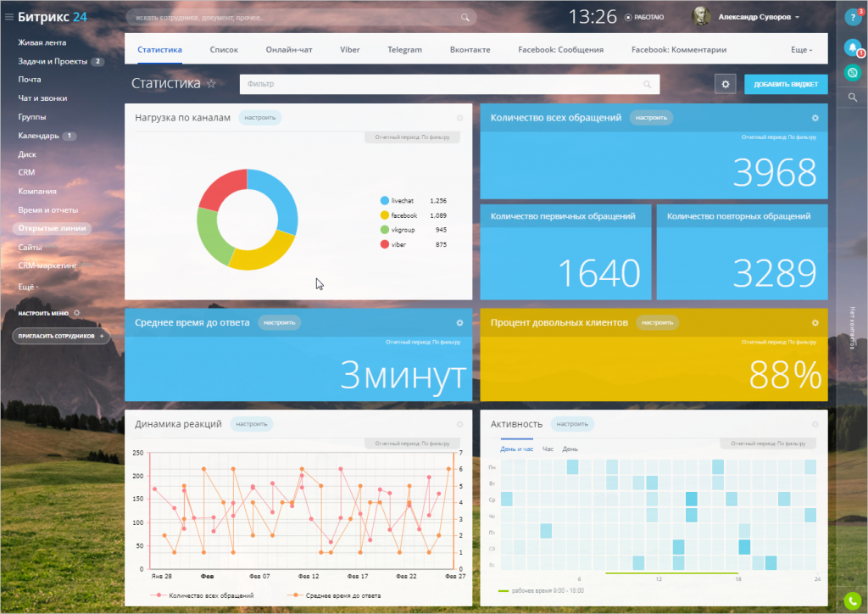Select День tab in Активность
The width and height of the screenshot is (868, 614).
tap(570, 449)
